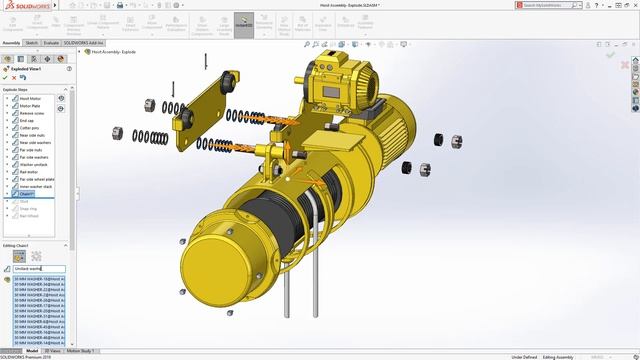
Task: Open Exploded View help question icon
Action: [69, 69]
